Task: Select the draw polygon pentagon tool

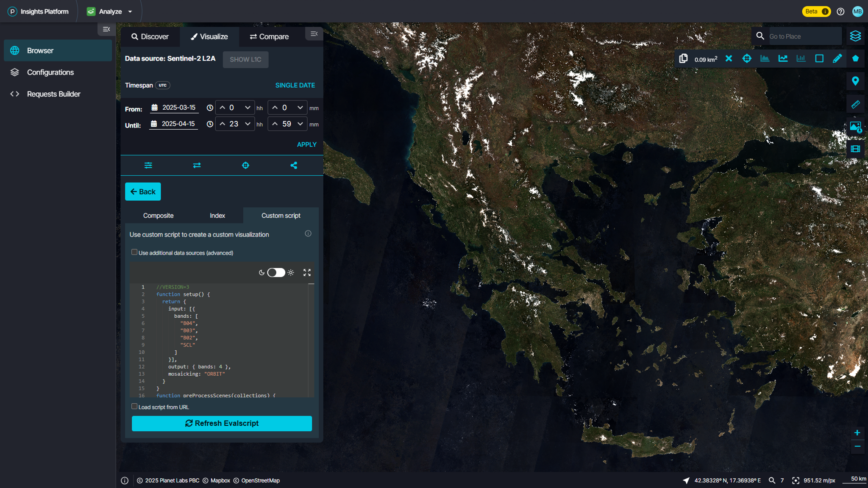Action: pyautogui.click(x=855, y=59)
